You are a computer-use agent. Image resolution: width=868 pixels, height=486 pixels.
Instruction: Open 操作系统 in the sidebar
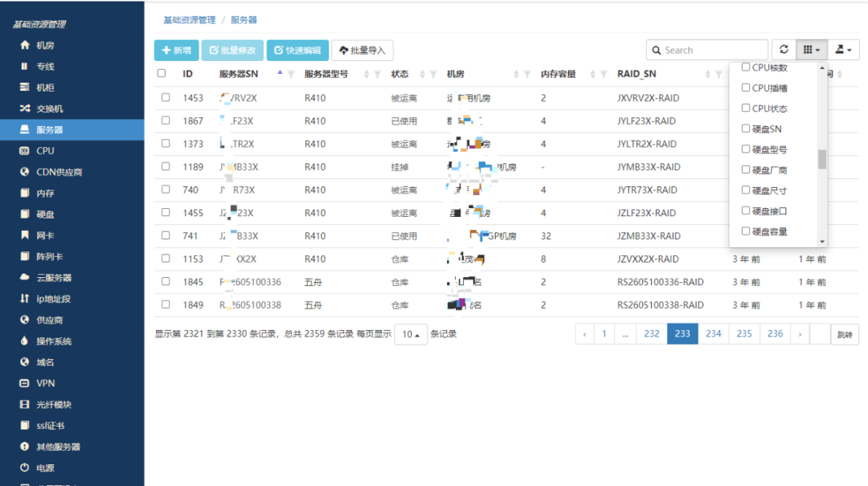(72, 341)
